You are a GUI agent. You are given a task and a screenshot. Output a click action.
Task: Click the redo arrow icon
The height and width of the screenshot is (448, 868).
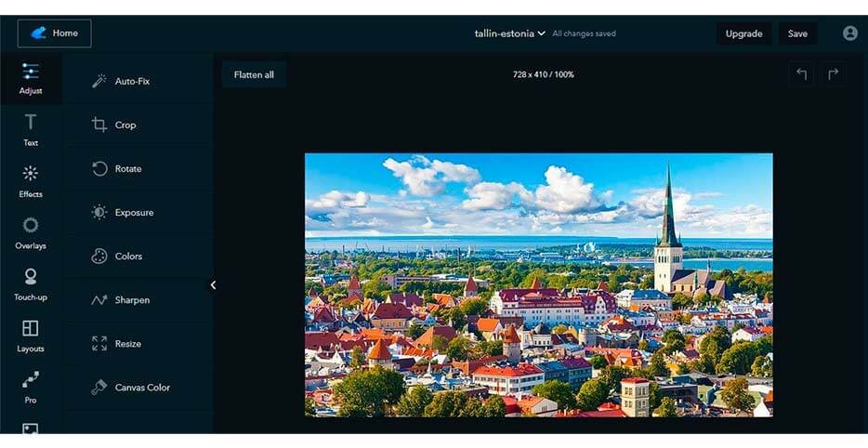833,74
